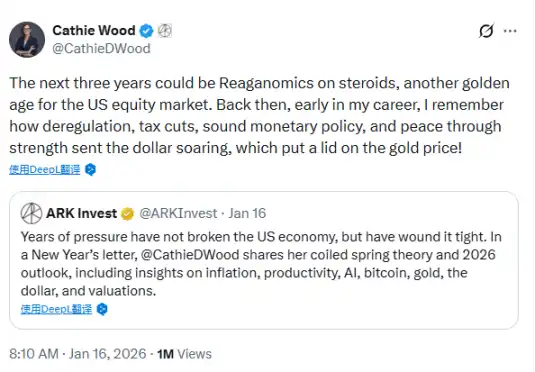Image resolution: width=535 pixels, height=372 pixels.
Task: Open the quoted tweet's Jan 16 date
Action: coord(247,213)
